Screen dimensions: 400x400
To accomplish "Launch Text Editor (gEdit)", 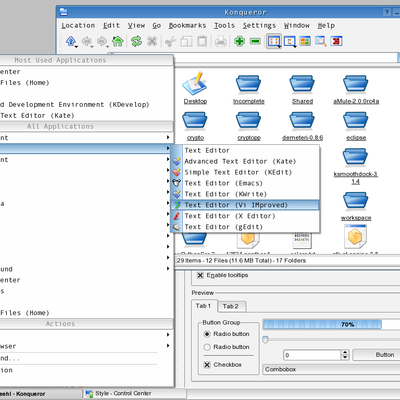I will pos(245,227).
